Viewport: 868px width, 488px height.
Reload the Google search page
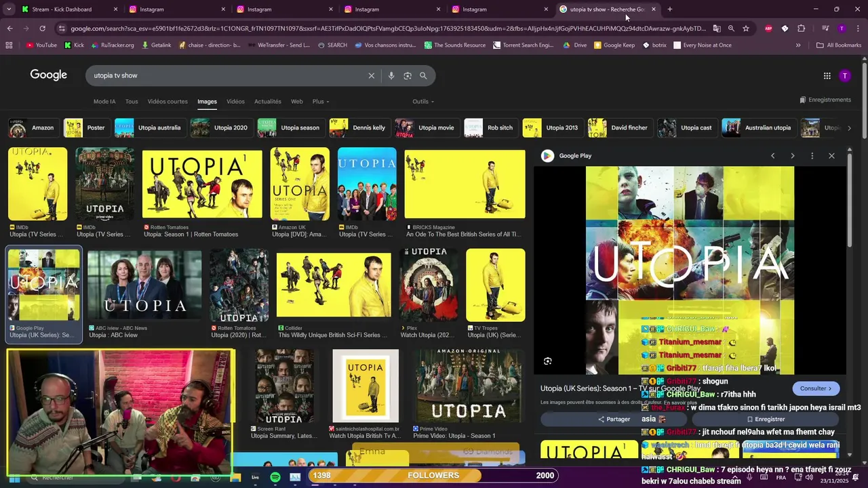(x=42, y=28)
